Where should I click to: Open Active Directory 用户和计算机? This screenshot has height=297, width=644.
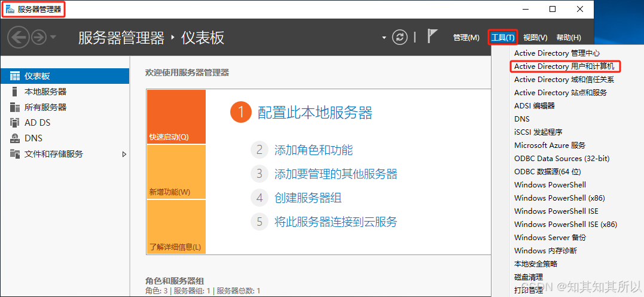(564, 66)
